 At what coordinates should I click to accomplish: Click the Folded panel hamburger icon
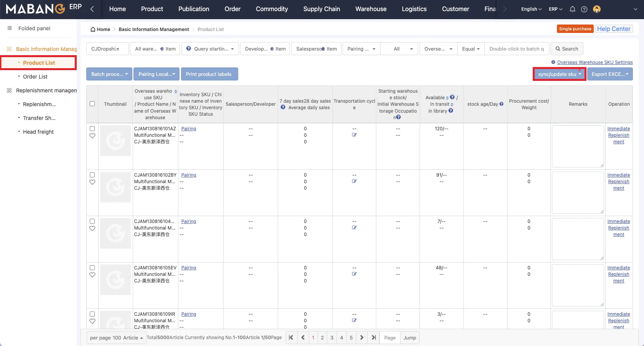tap(10, 28)
